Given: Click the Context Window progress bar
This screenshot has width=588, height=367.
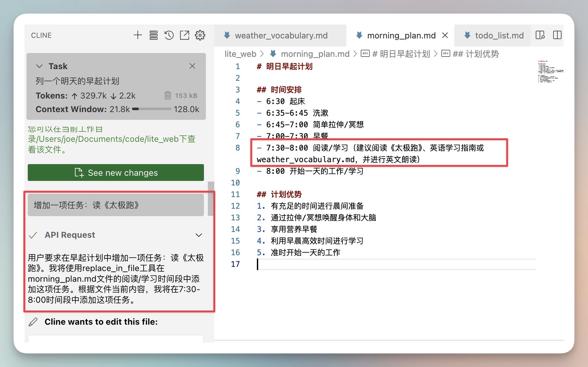Looking at the screenshot, I should click(x=152, y=109).
